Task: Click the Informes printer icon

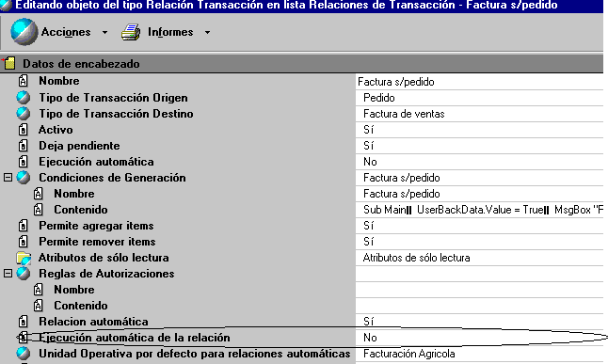Action: [x=131, y=32]
